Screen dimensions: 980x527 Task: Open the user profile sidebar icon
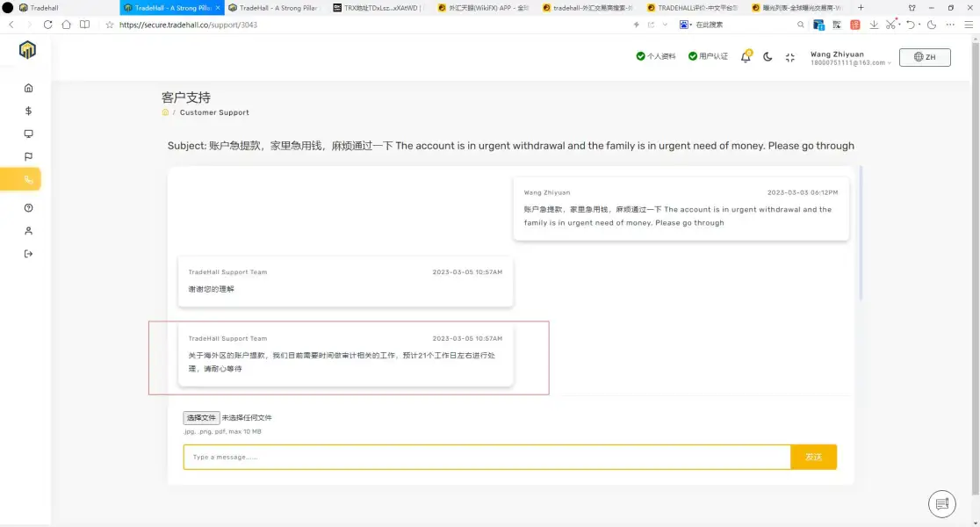tap(28, 231)
